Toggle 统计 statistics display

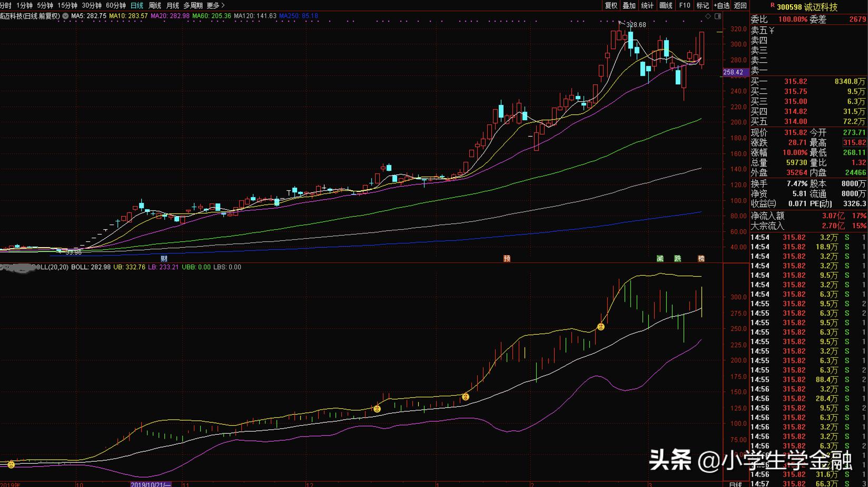pyautogui.click(x=646, y=5)
